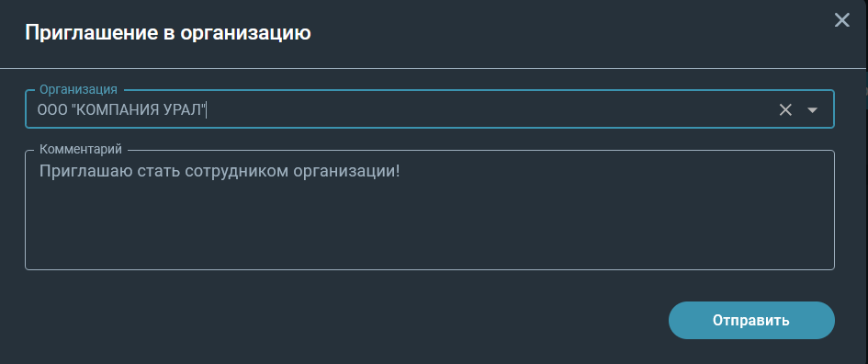Click the word КОМПАНИЯ in organization field
This screenshot has width=868, height=364.
pos(117,109)
